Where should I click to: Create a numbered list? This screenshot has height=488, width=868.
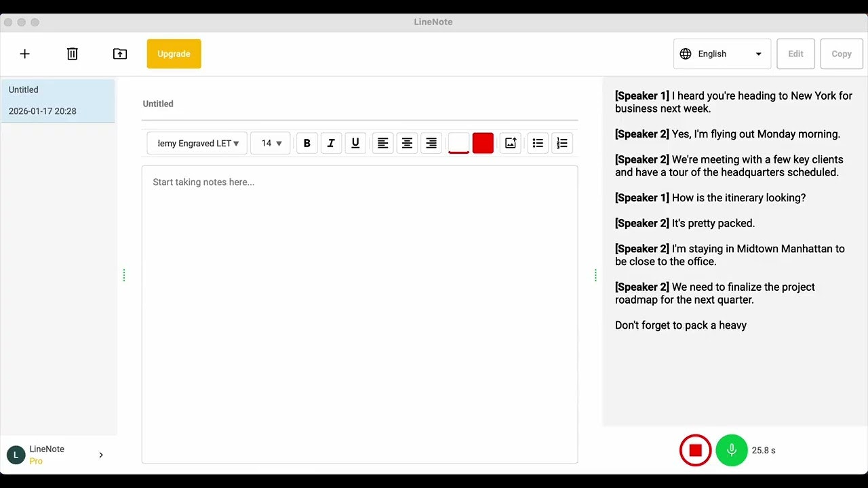pyautogui.click(x=561, y=143)
